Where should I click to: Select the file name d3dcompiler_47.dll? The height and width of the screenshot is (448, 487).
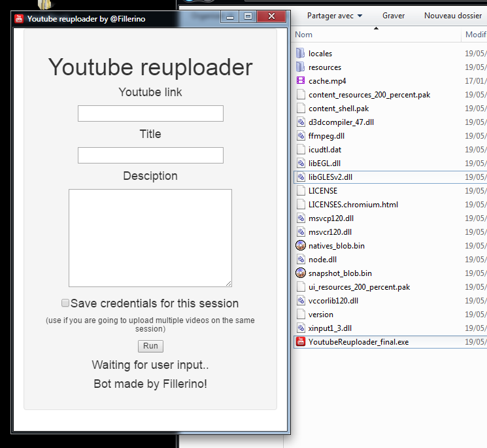click(341, 122)
